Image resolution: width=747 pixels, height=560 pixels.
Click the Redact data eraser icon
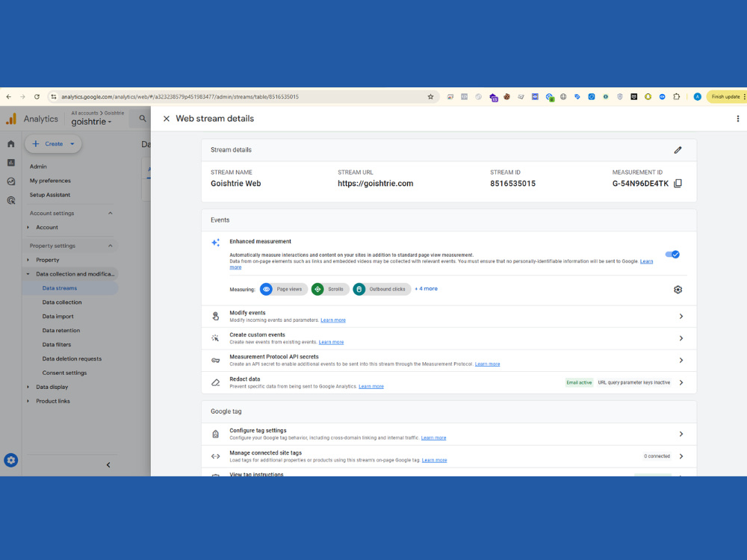pyautogui.click(x=215, y=382)
